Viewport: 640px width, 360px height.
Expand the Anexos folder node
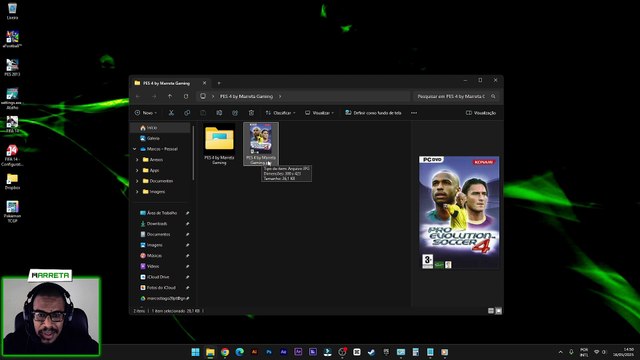[x=137, y=160]
